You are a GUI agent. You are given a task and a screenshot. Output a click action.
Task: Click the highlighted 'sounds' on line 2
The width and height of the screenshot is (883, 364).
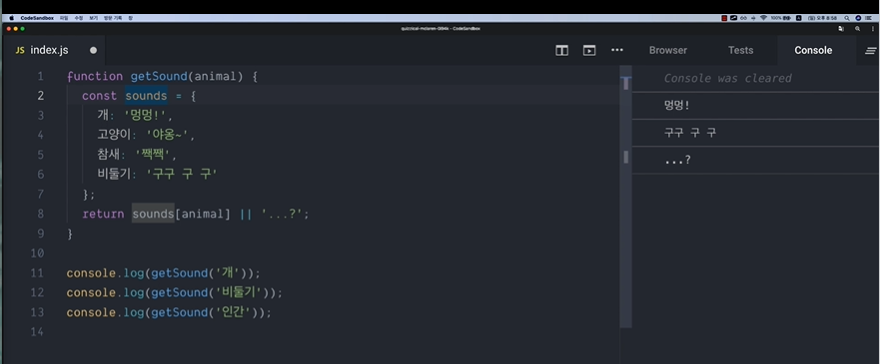tap(146, 96)
